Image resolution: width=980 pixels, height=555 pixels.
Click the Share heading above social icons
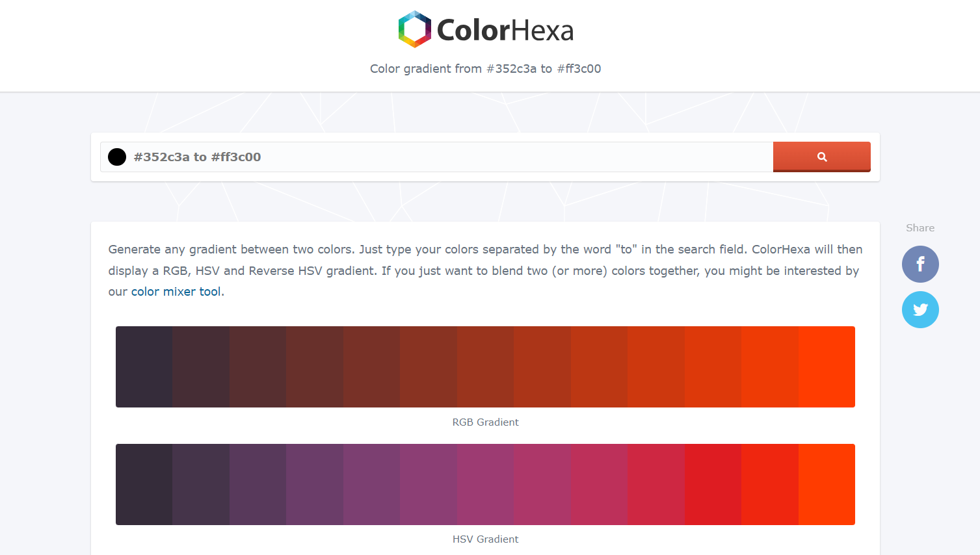click(x=920, y=227)
